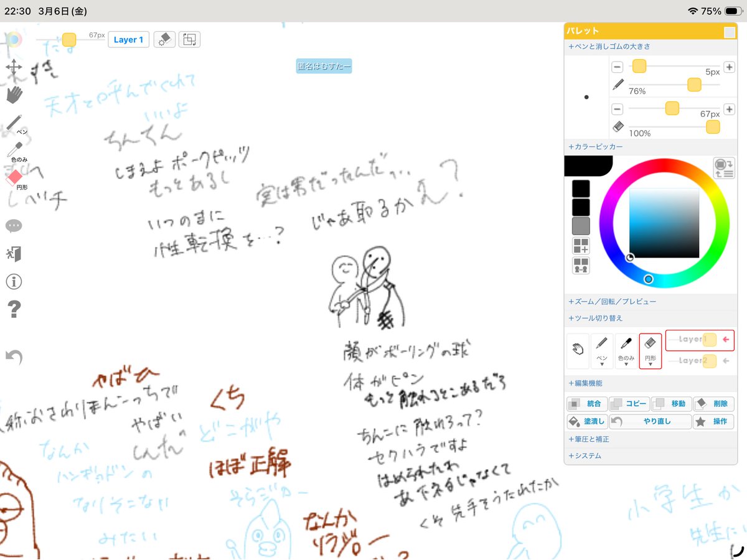Viewport: 747px width, 560px height.
Task: Decrease eraser size with minus button
Action: (x=617, y=109)
